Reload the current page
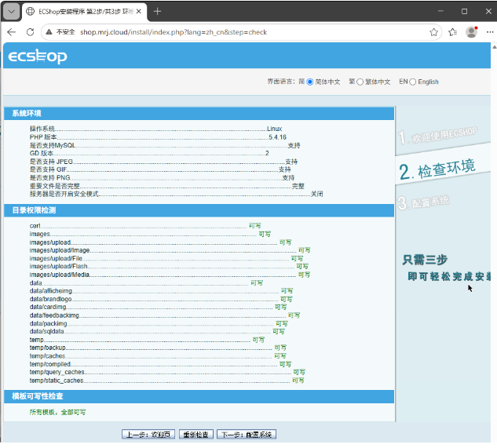 tap(30, 32)
